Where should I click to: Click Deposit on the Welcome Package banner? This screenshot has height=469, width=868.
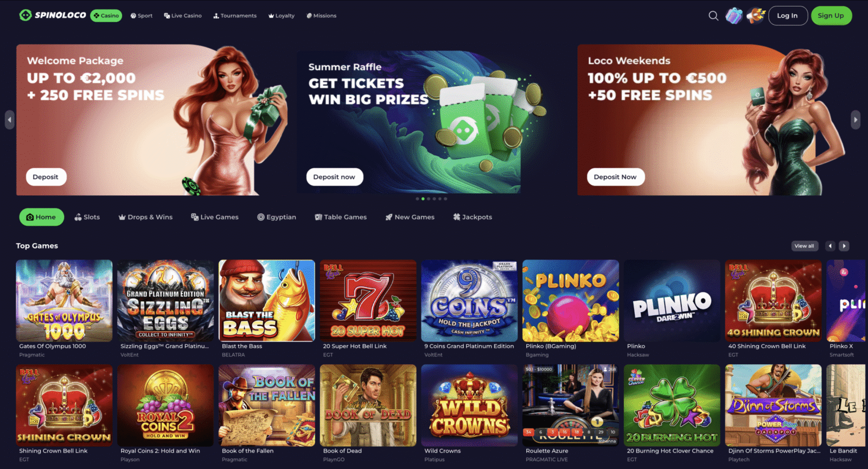[x=46, y=177]
